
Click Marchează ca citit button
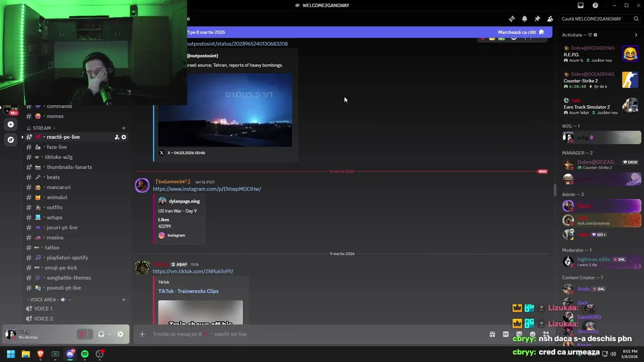[x=521, y=32]
